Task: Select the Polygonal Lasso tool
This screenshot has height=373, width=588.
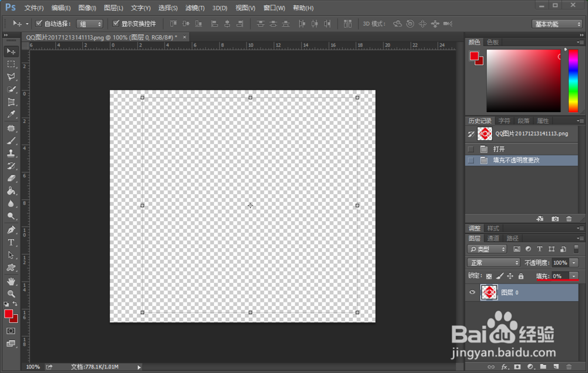Action: point(11,76)
